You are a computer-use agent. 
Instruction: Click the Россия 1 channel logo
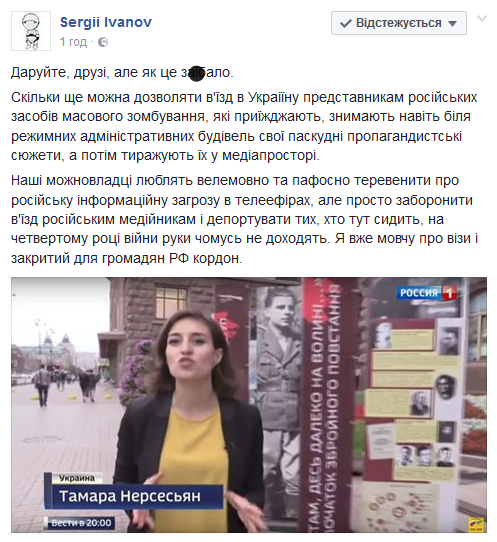tap(426, 293)
